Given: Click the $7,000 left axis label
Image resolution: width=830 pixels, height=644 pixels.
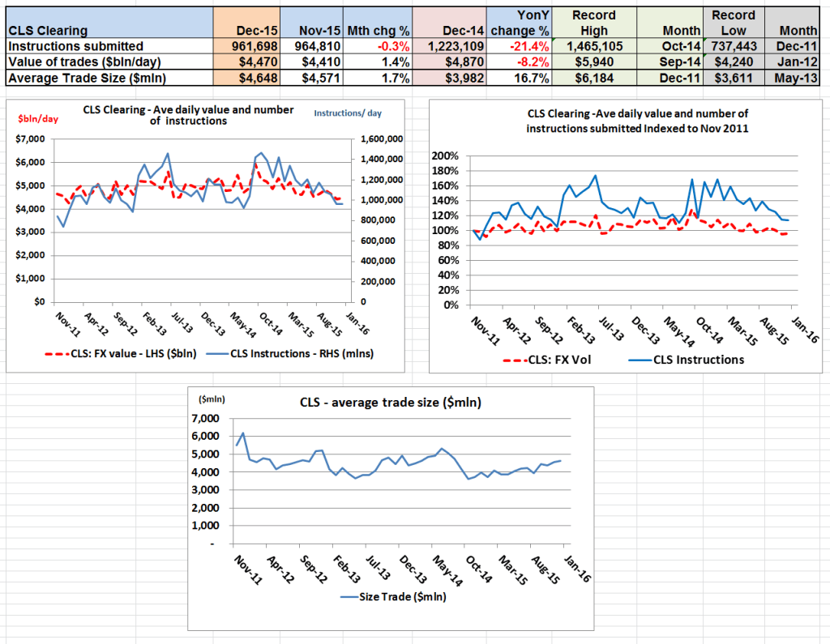Looking at the screenshot, I should click(31, 139).
